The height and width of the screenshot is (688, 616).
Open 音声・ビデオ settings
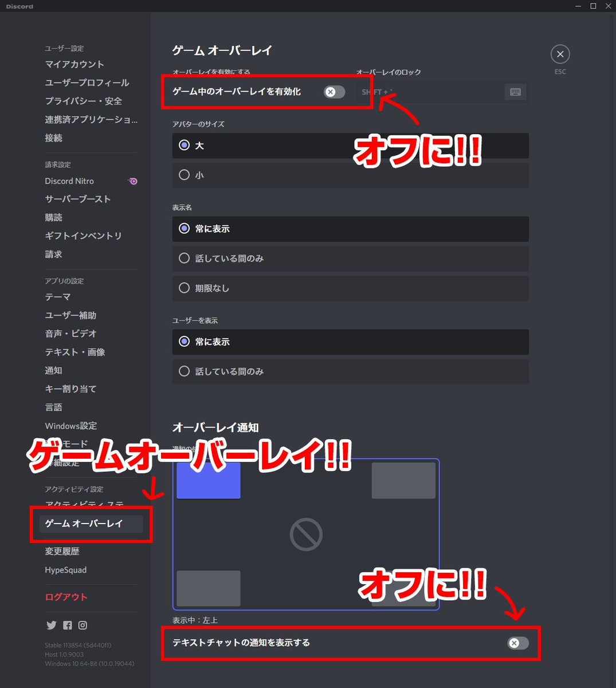click(x=71, y=334)
